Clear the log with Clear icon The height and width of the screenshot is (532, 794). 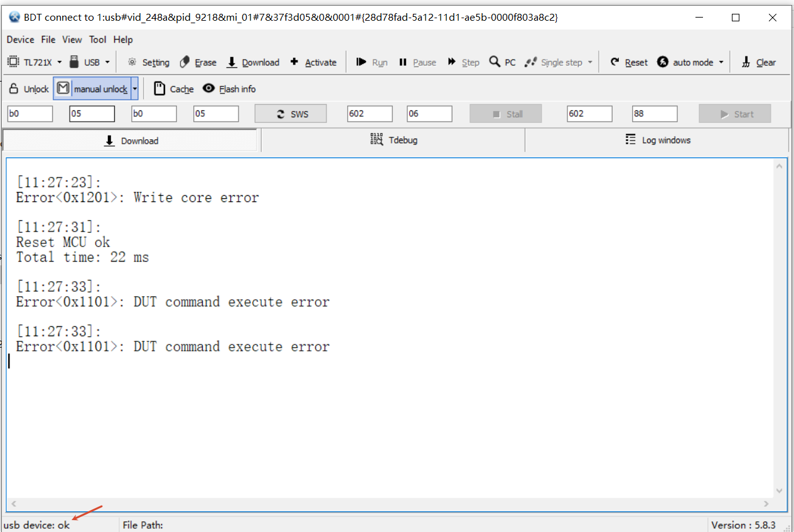[759, 62]
